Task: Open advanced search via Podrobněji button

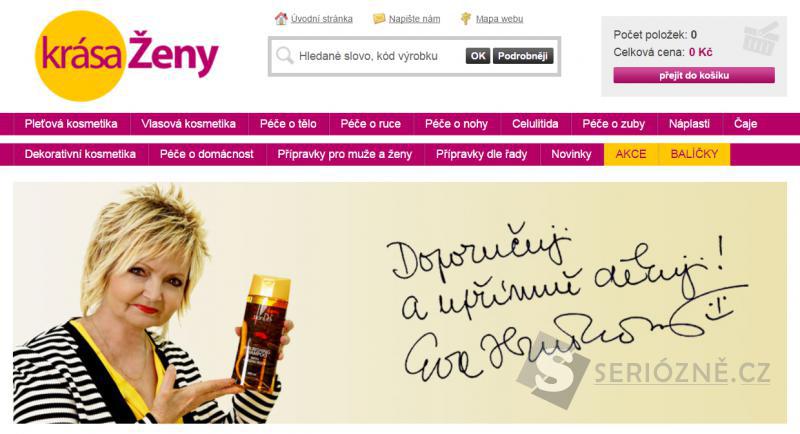Action: pyautogui.click(x=523, y=56)
